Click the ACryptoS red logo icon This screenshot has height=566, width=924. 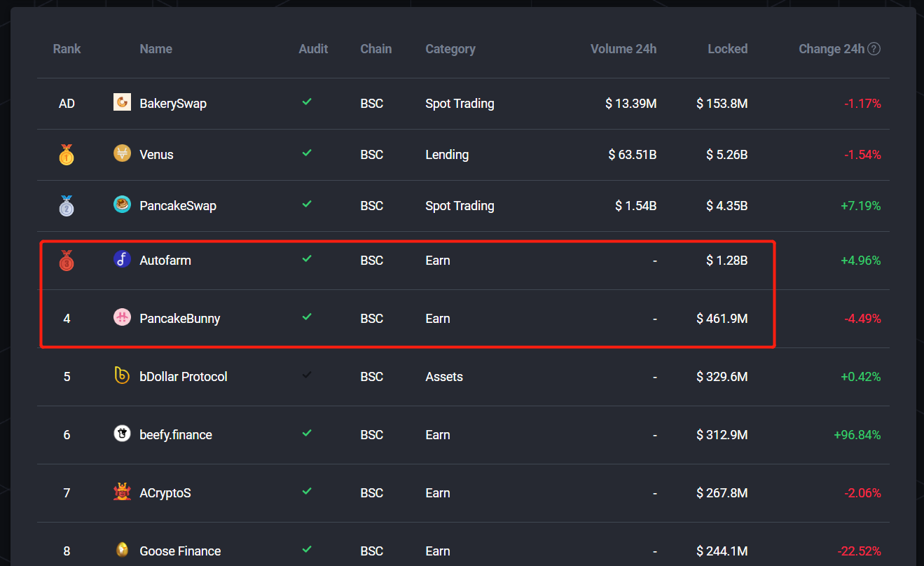tap(122, 492)
